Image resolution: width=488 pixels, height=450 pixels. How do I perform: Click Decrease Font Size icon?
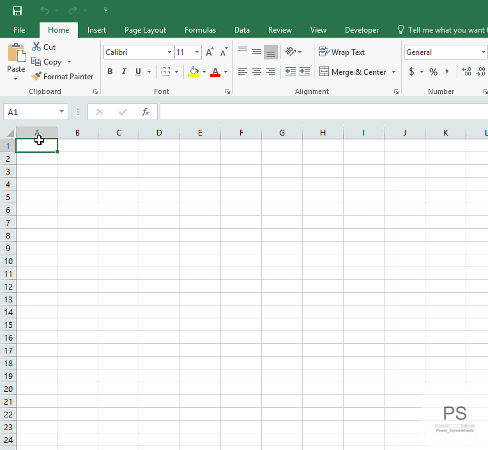[x=223, y=52]
